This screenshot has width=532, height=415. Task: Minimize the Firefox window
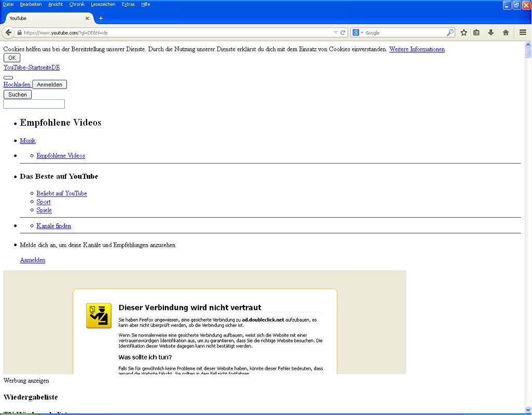(x=507, y=5)
